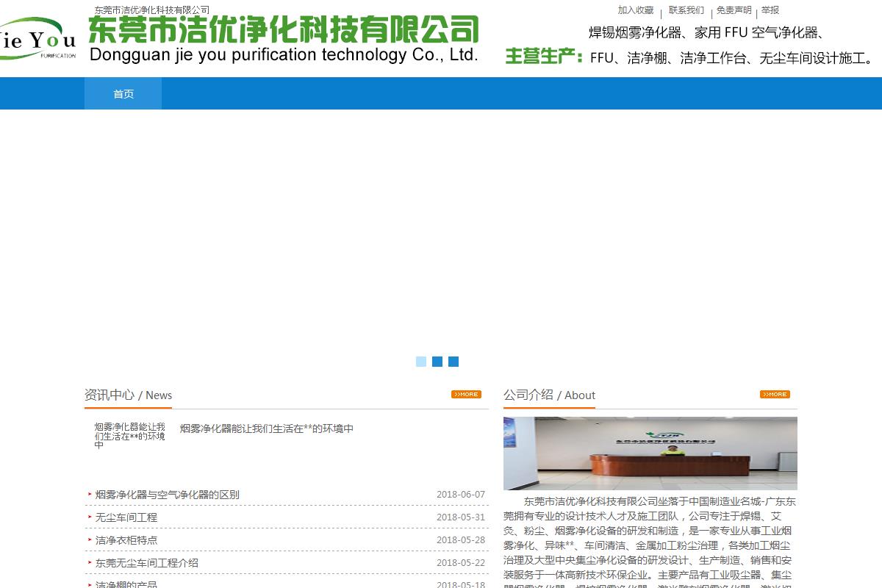This screenshot has height=588, width=882.
Task: Open MORE button in About section
Action: tap(775, 395)
